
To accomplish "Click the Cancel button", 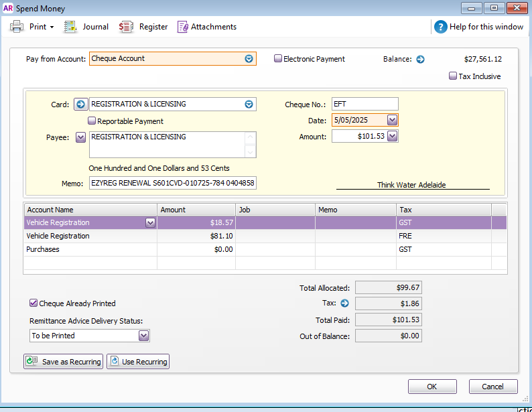I will [493, 387].
